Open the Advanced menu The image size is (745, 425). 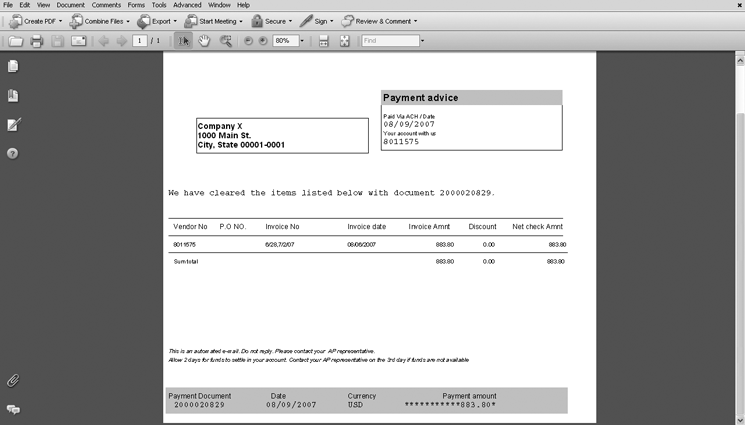coord(187,5)
